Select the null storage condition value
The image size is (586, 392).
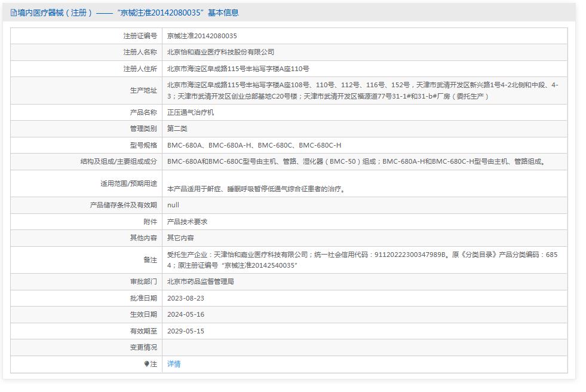[175, 205]
